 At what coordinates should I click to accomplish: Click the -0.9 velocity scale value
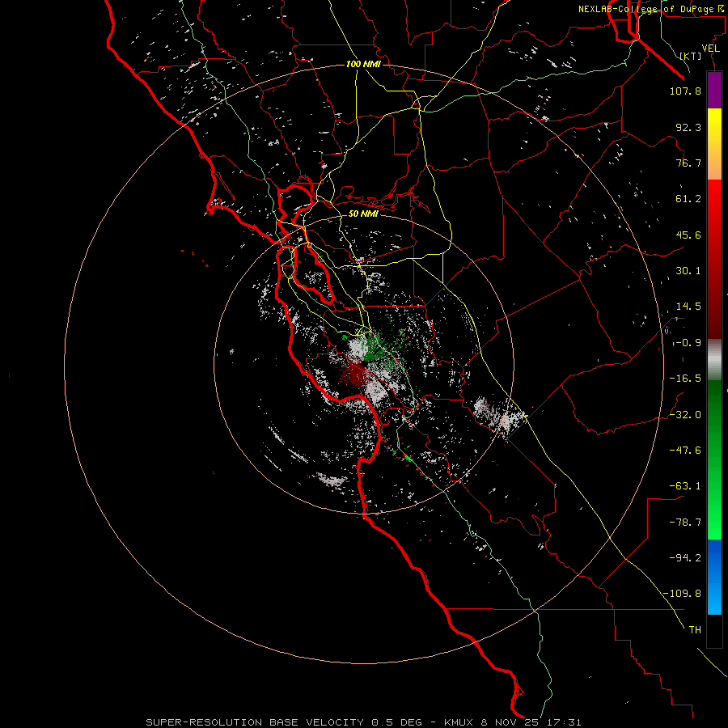click(x=687, y=343)
